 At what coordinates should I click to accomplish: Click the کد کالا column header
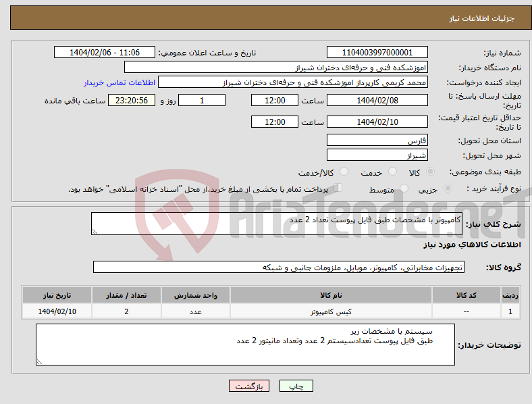click(467, 295)
